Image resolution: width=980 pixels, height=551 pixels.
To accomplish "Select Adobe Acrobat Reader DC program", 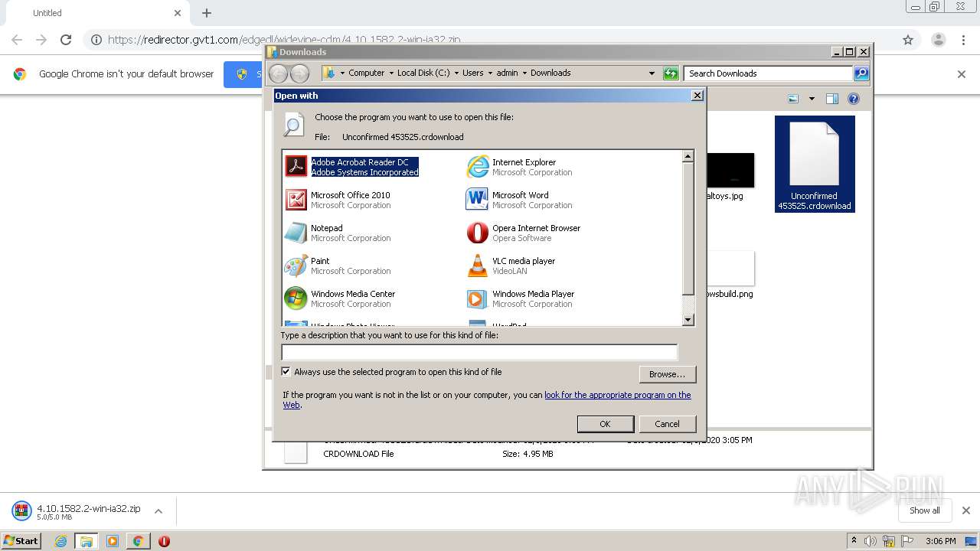I will point(352,167).
